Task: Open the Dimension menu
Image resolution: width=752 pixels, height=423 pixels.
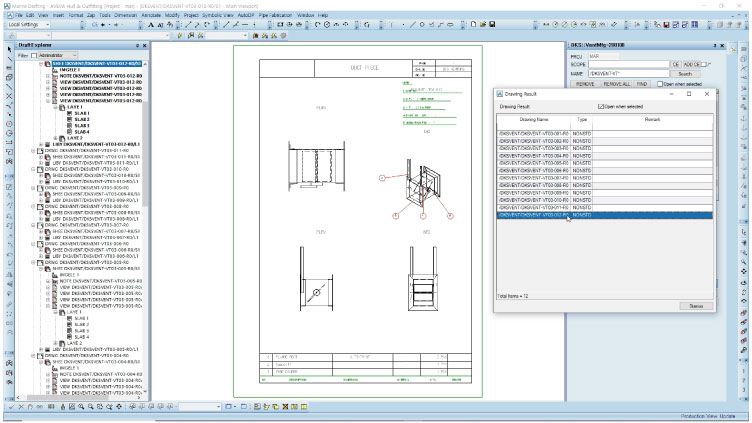Action: pos(126,15)
